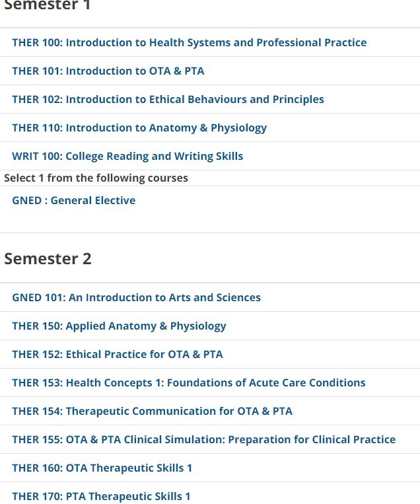The image size is (420, 504).
Task: Click the Semester 1 heading
Action: pos(47,5)
